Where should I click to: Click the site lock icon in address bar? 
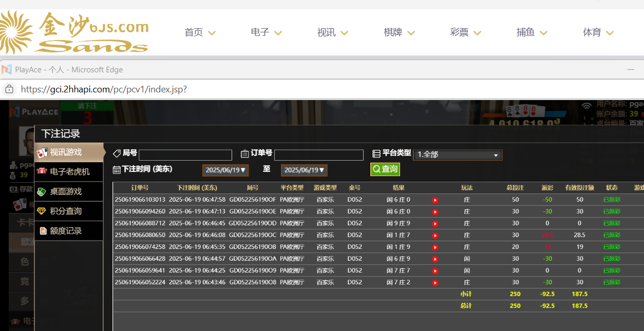9,89
